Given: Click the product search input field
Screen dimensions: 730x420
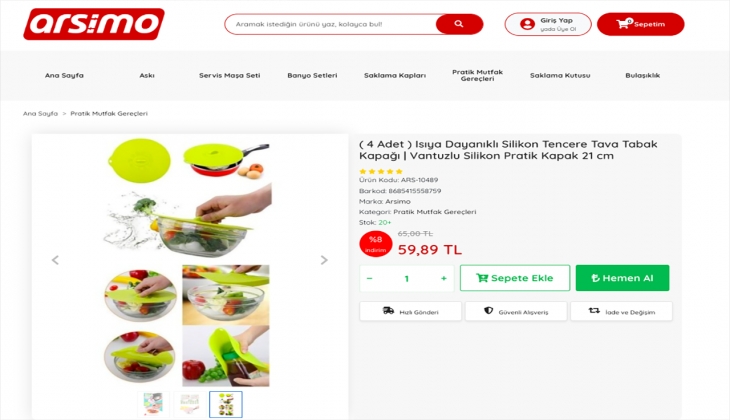Looking at the screenshot, I should click(x=331, y=24).
